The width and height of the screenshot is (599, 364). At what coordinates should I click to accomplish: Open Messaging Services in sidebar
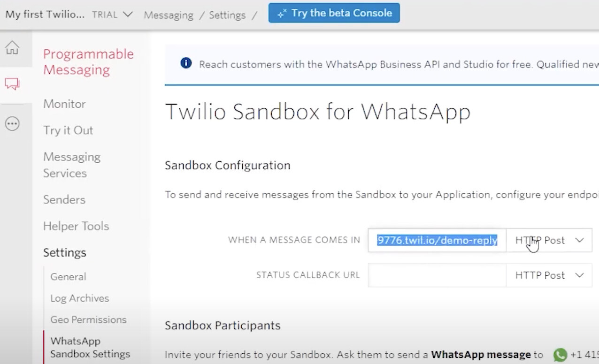click(x=71, y=165)
